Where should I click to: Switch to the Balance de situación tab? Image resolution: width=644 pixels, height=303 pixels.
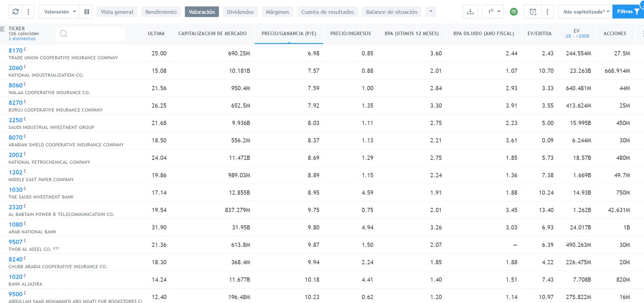pyautogui.click(x=392, y=12)
